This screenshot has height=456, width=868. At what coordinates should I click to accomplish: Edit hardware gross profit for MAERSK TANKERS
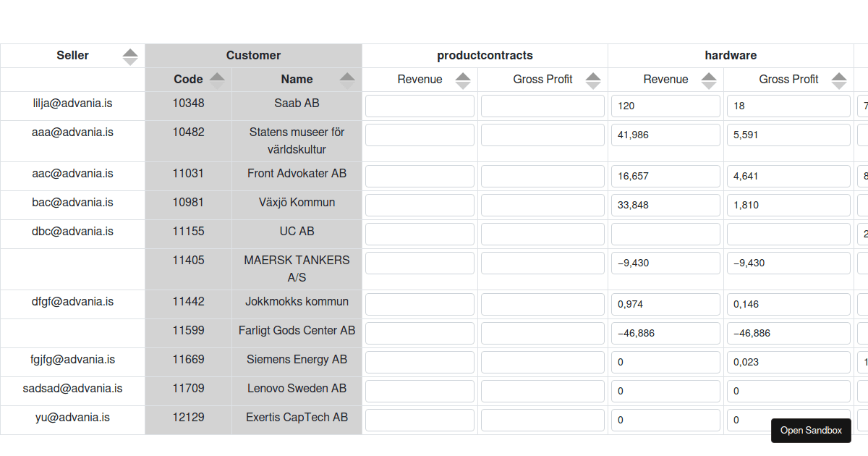[788, 263]
